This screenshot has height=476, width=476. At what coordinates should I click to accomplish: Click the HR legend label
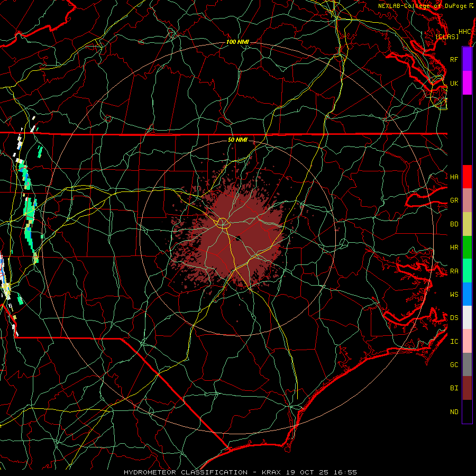tap(454, 248)
